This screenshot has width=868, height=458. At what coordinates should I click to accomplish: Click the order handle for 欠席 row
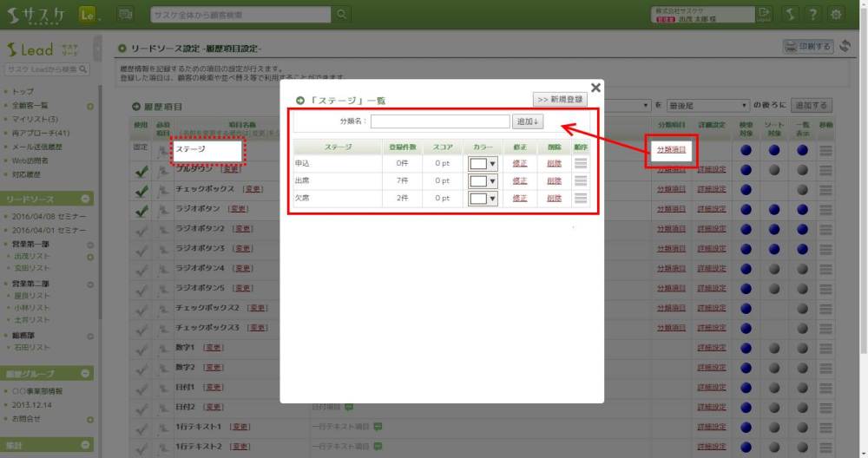[581, 198]
